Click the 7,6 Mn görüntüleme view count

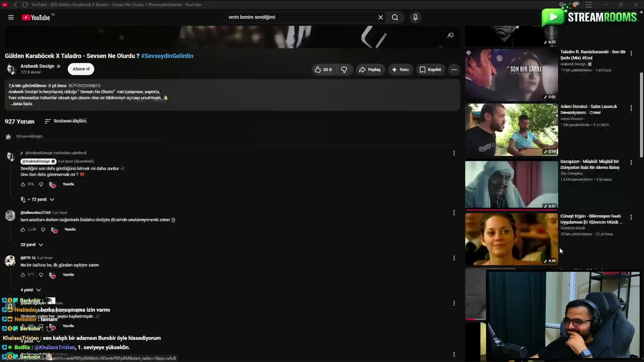[x=27, y=86]
